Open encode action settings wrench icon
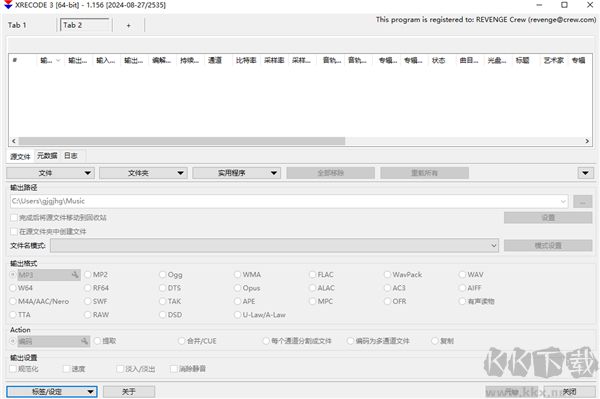Screen dimensions: 600x399 pyautogui.click(x=84, y=341)
